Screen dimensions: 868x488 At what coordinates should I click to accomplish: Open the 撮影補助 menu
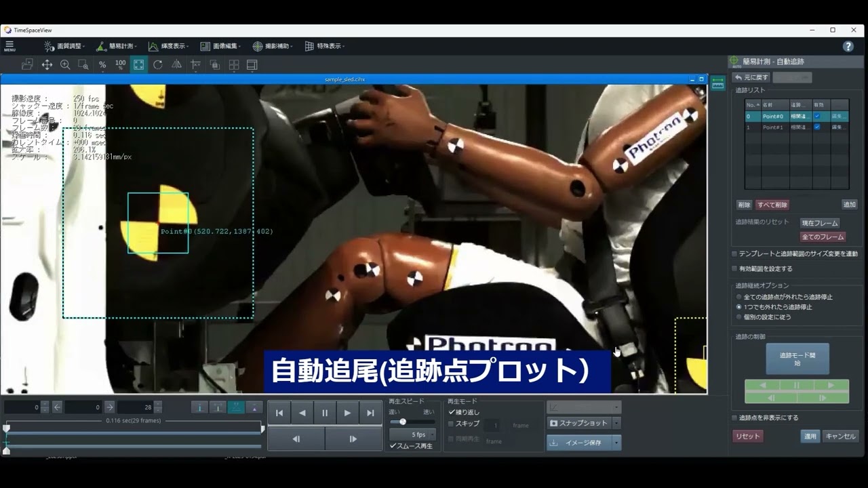coord(272,46)
